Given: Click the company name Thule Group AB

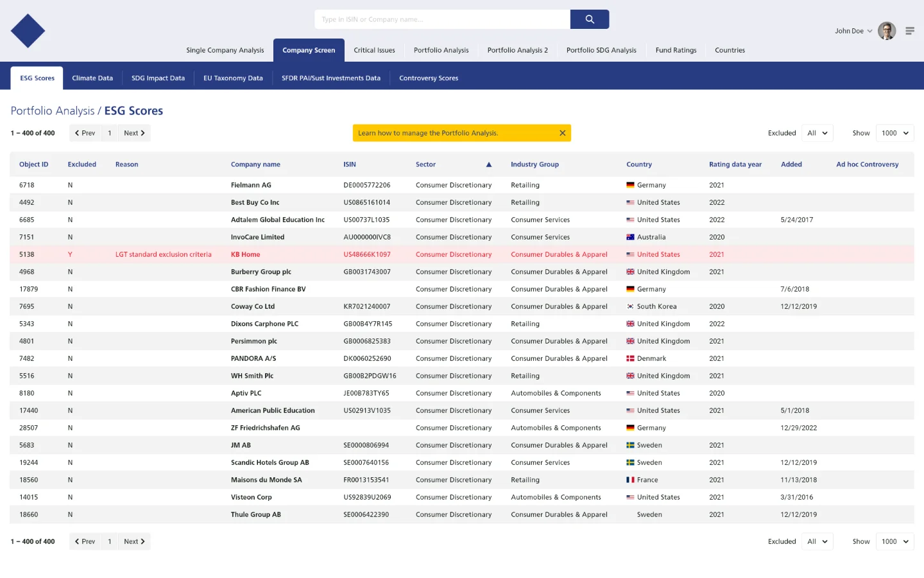Looking at the screenshot, I should point(256,514).
